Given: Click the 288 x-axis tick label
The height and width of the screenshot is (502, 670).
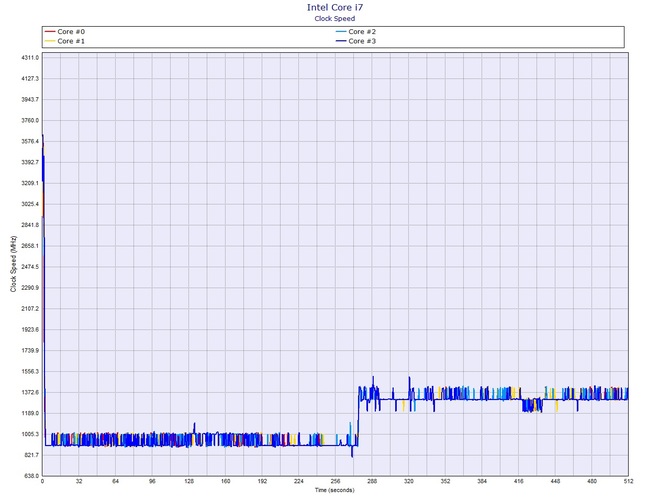Looking at the screenshot, I should (372, 481).
